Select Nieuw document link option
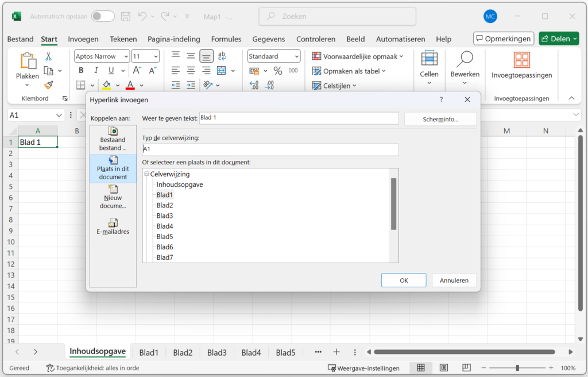The width and height of the screenshot is (588, 377). [113, 197]
